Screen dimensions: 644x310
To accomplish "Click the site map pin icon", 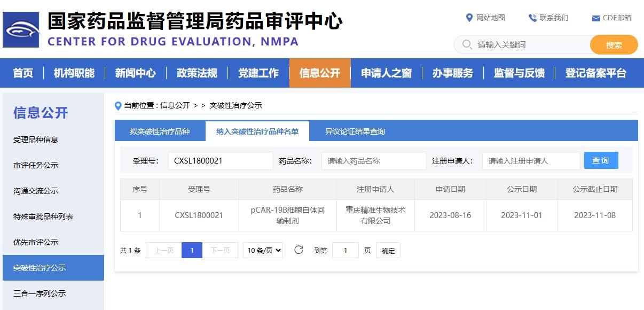I will coord(469,18).
